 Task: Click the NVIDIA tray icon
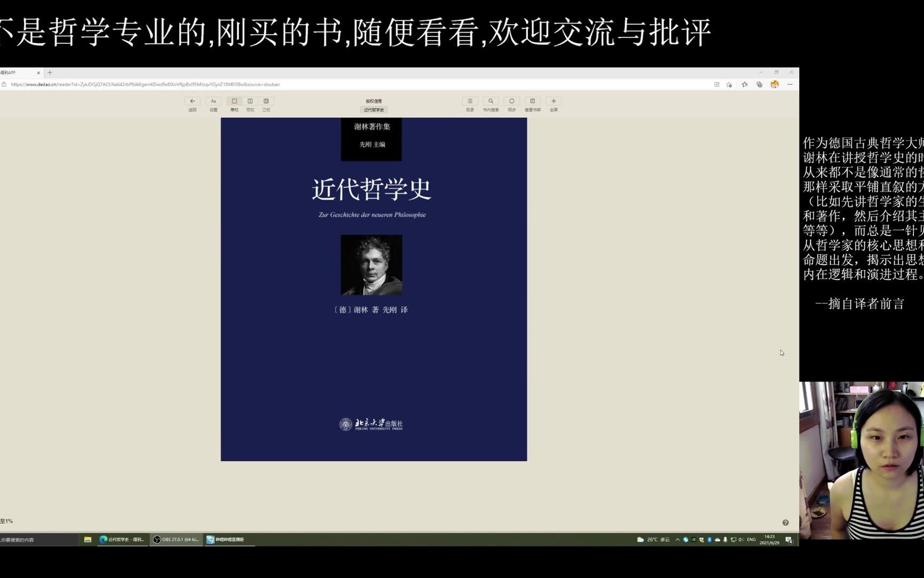pos(694,539)
